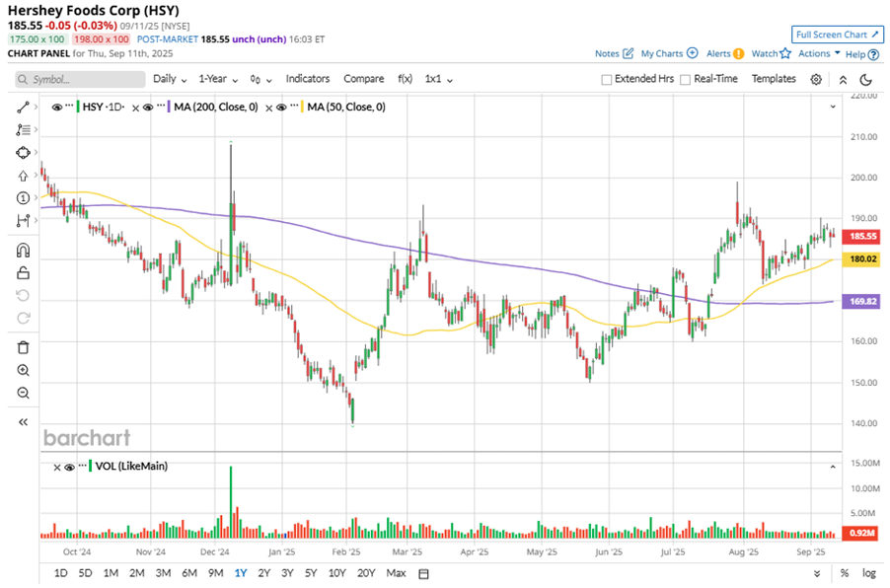Viewport: 890px width, 588px height.
Task: Enable the Extended Hrs checkbox
Action: point(606,80)
